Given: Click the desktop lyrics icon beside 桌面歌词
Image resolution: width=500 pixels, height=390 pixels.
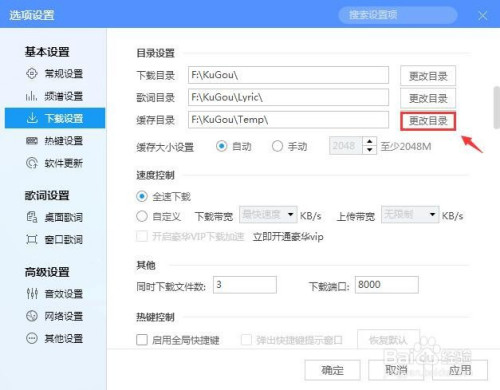Looking at the screenshot, I should pos(32,217).
